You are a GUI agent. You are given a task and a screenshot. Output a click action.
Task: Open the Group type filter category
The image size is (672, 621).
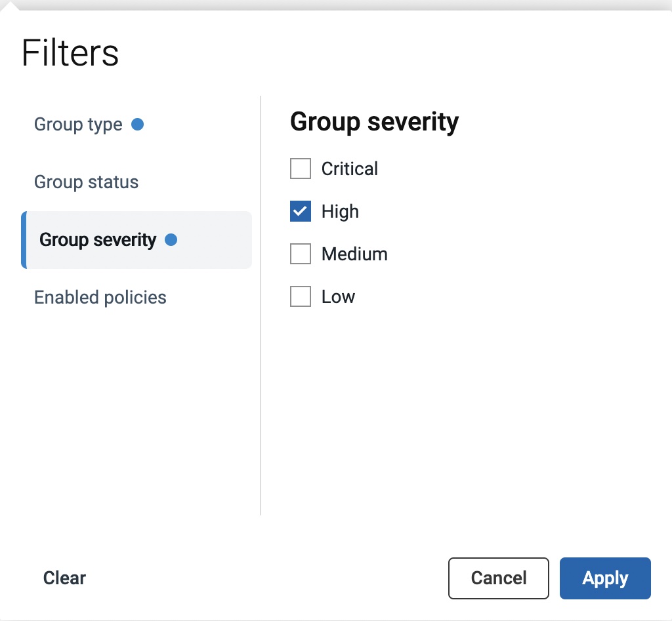78,125
